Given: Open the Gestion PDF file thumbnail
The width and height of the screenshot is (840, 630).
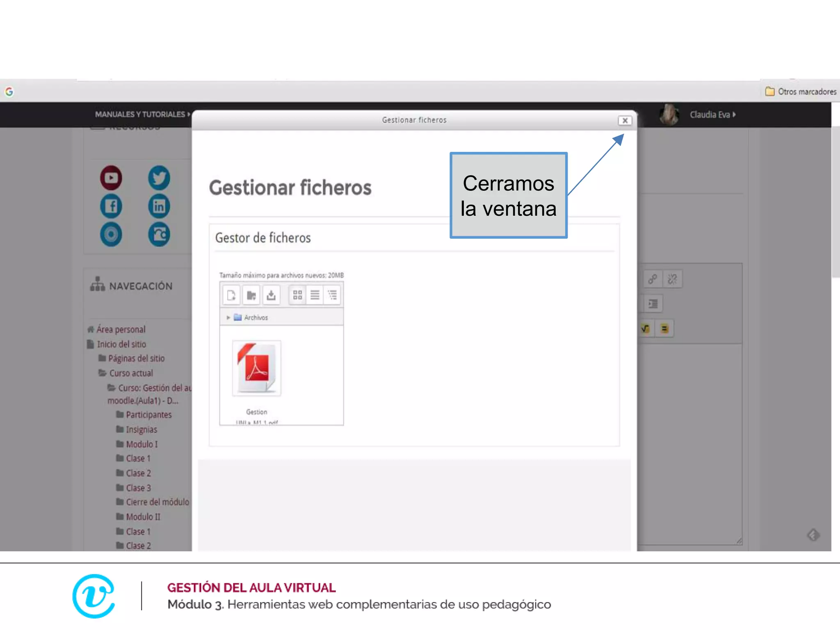Looking at the screenshot, I should pyautogui.click(x=257, y=368).
